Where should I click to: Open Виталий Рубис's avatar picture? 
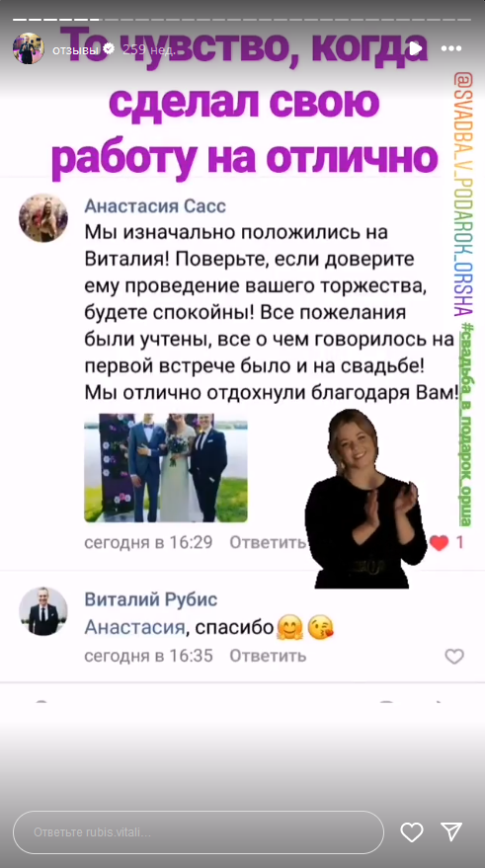43,611
